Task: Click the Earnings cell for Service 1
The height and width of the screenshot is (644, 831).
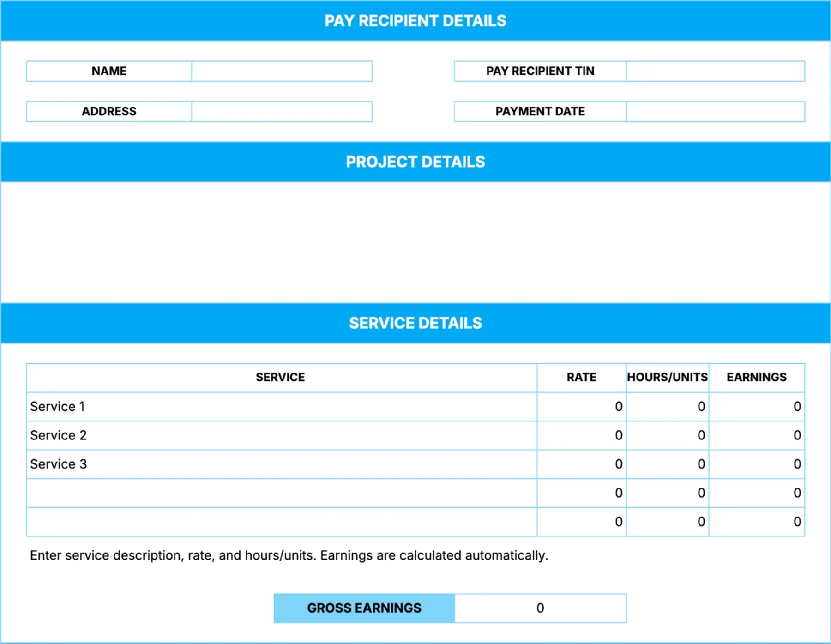Action: (757, 407)
